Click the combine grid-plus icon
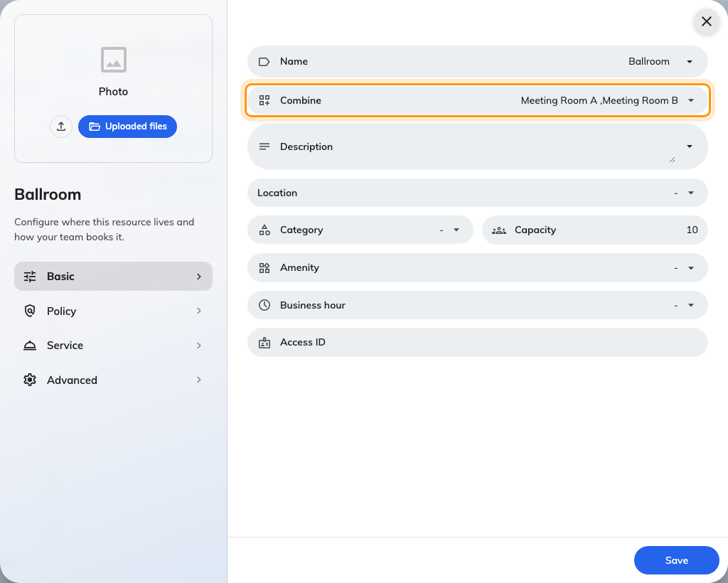 pyautogui.click(x=264, y=100)
